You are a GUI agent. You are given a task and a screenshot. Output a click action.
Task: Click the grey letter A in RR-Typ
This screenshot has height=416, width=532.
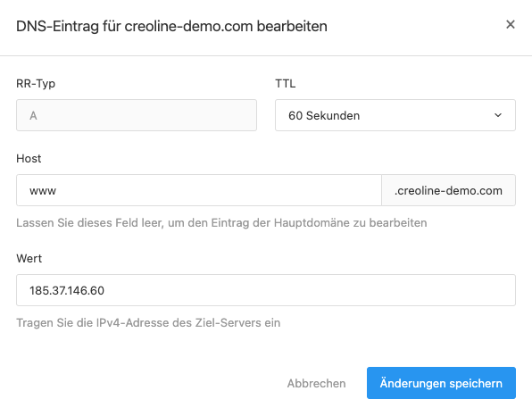[33, 116]
